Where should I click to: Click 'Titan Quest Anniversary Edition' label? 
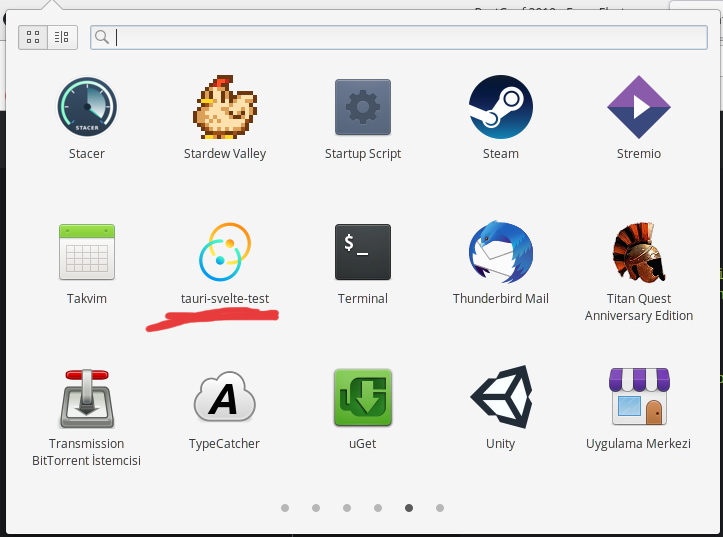point(639,307)
